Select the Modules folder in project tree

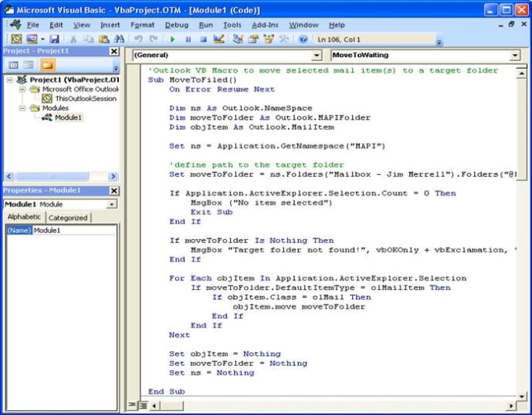tap(56, 108)
